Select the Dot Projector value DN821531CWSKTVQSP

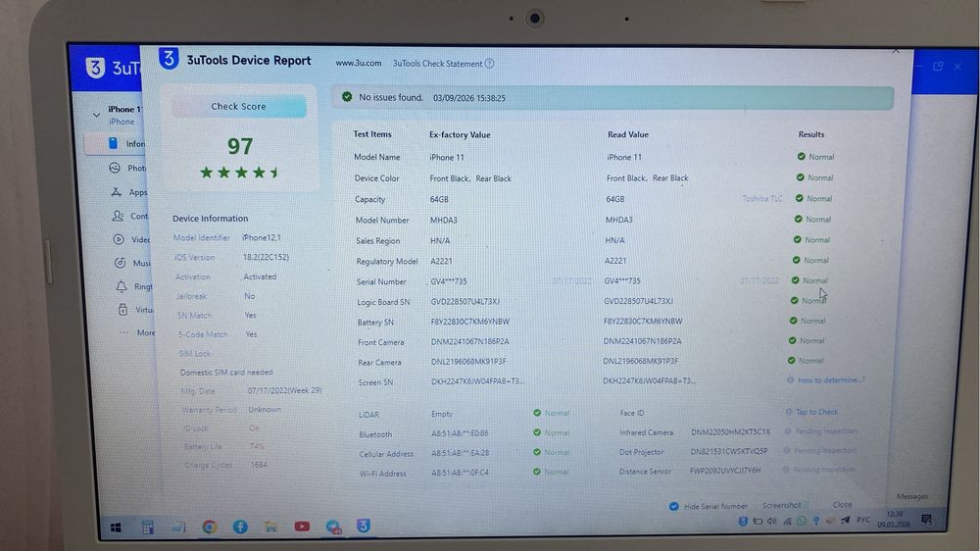(729, 451)
